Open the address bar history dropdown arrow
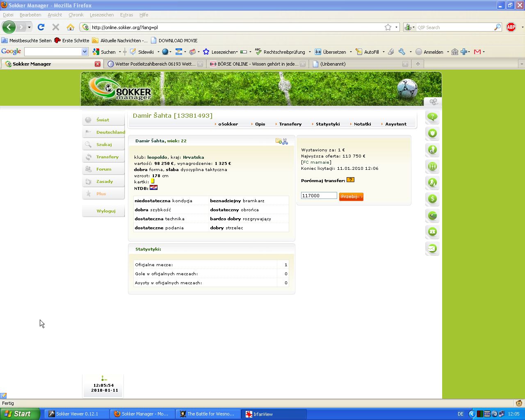525x420 pixels. 396,27
